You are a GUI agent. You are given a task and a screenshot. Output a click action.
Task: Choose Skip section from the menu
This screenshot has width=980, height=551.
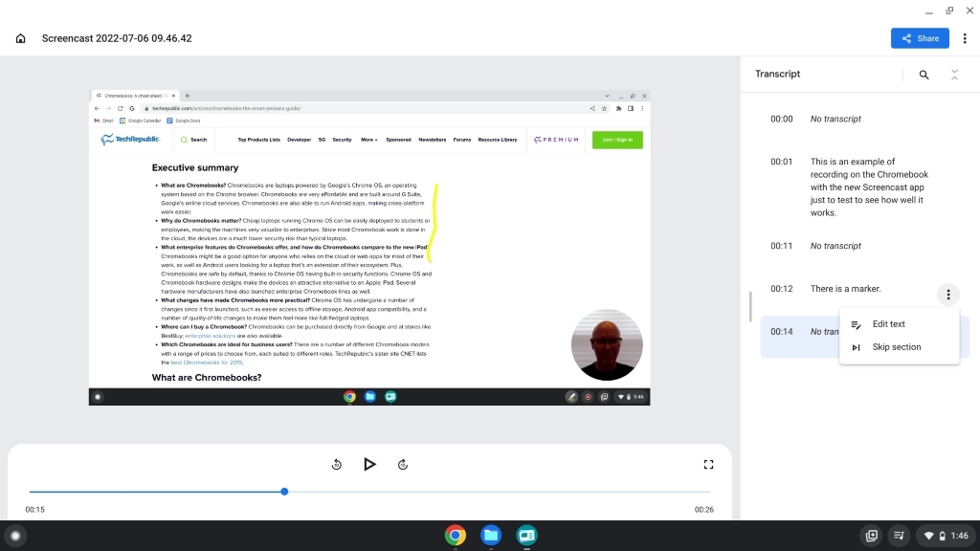(x=897, y=346)
